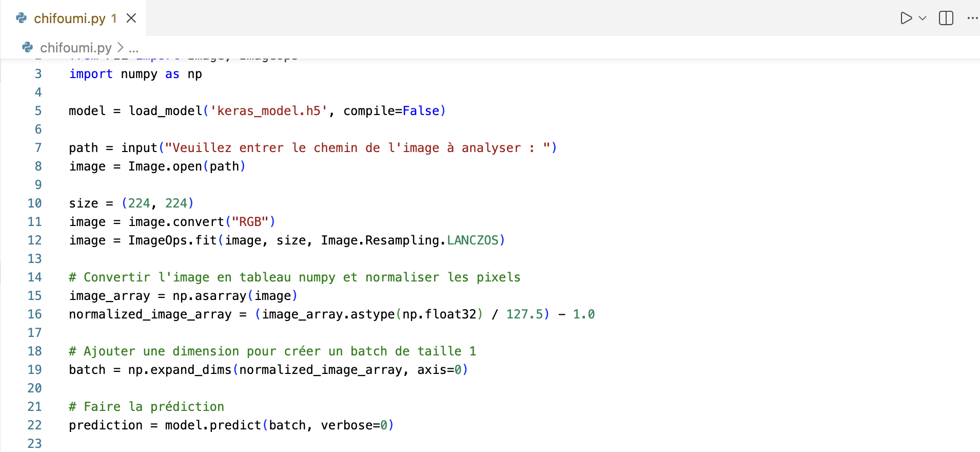
Task: Select line number 5 in the gutter
Action: click(x=38, y=111)
